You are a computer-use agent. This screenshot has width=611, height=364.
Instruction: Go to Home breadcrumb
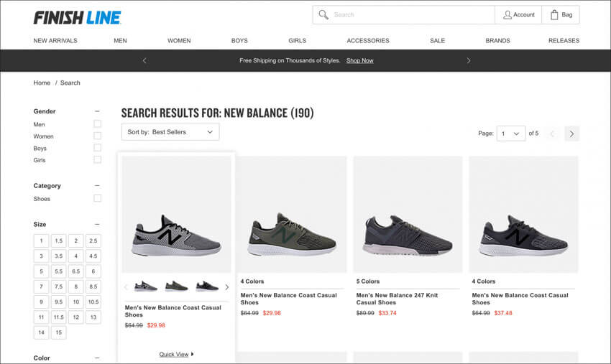[42, 83]
